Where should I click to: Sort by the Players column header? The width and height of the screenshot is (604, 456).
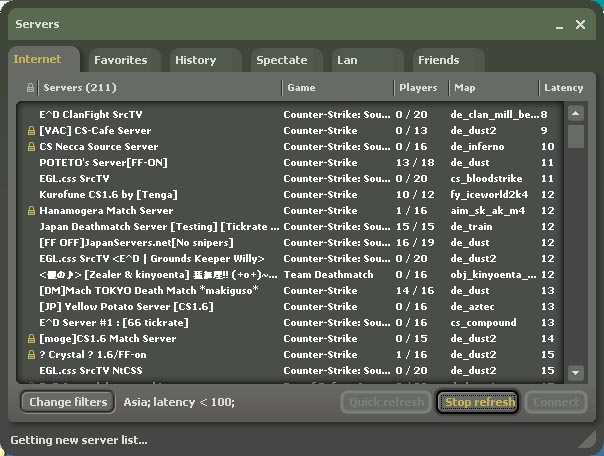(421, 88)
